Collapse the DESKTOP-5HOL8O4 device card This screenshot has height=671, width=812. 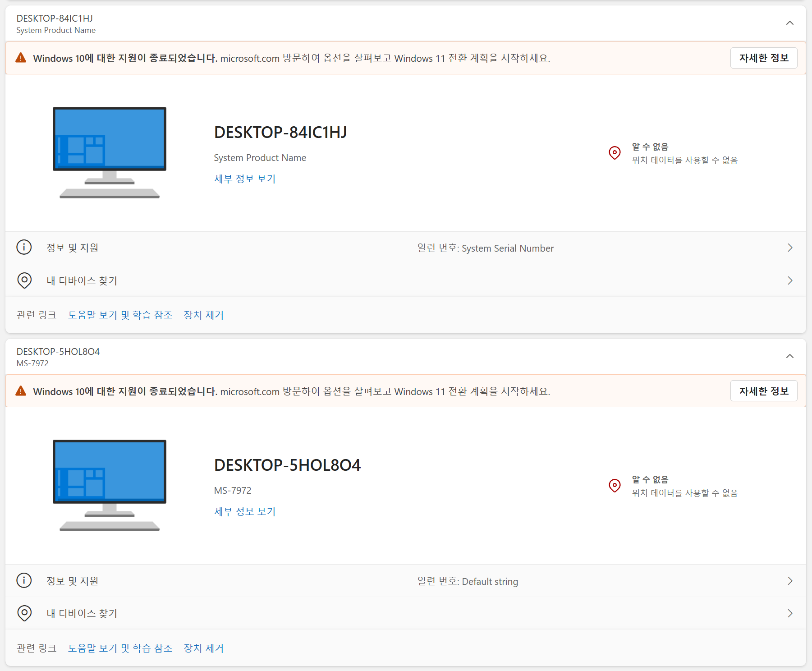tap(790, 356)
